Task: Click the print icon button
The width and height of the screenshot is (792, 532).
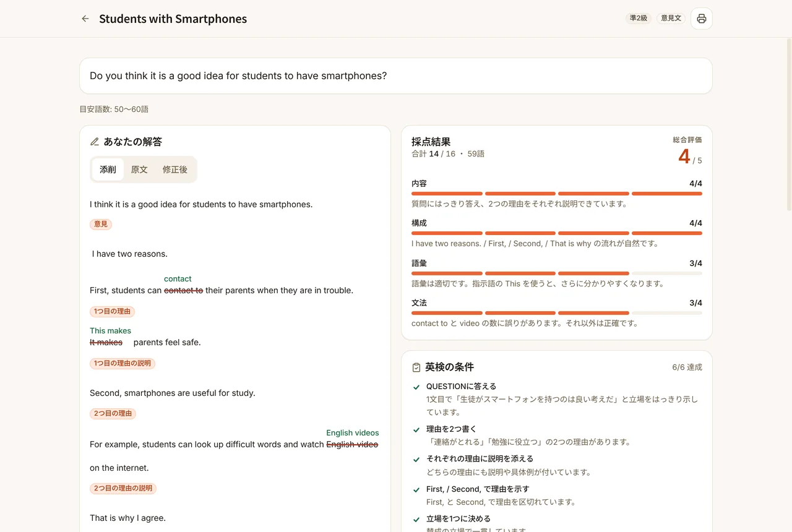Action: click(701, 19)
